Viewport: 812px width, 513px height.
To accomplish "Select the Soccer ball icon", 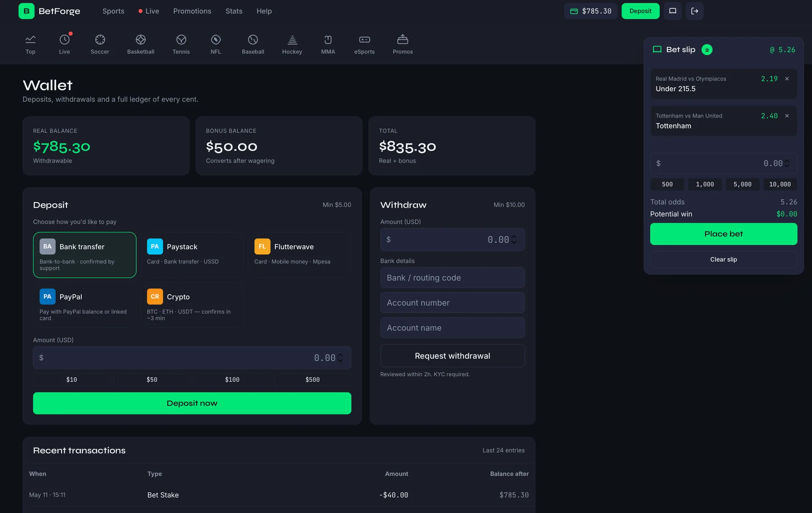I will click(100, 40).
